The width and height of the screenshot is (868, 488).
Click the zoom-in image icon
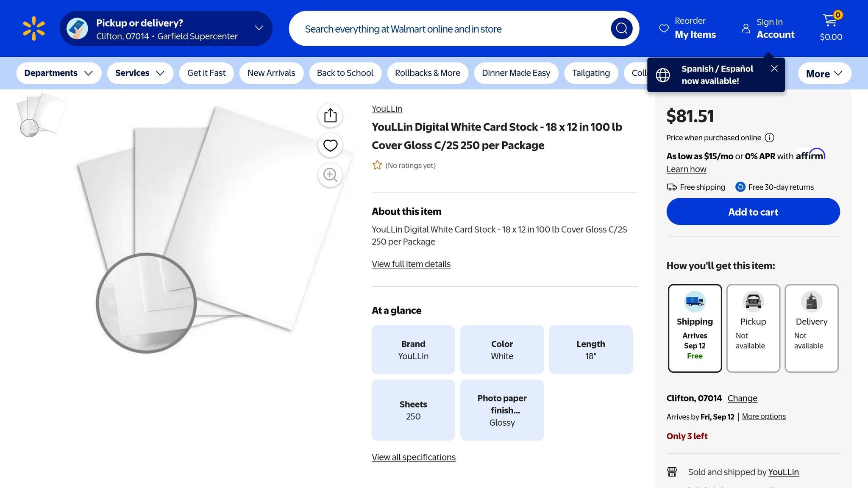(x=330, y=175)
